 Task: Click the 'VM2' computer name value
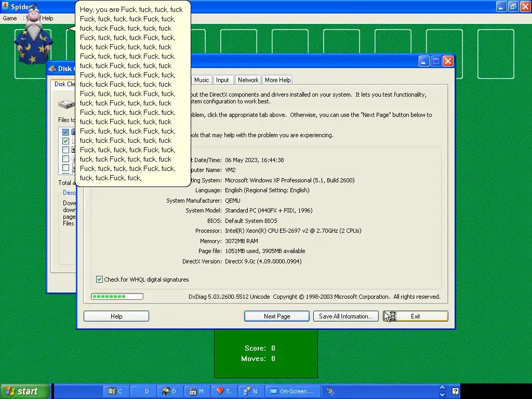pos(230,170)
